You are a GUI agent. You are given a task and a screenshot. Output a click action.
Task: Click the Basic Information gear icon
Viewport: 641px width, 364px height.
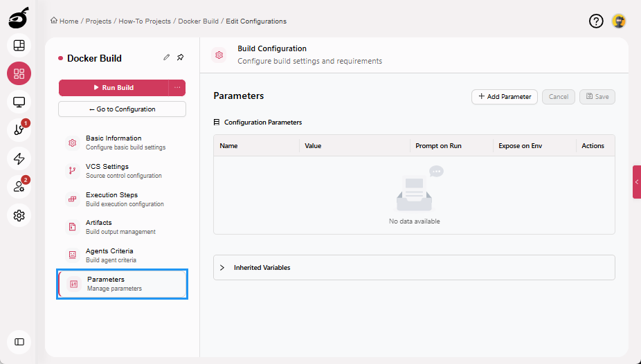pyautogui.click(x=73, y=143)
